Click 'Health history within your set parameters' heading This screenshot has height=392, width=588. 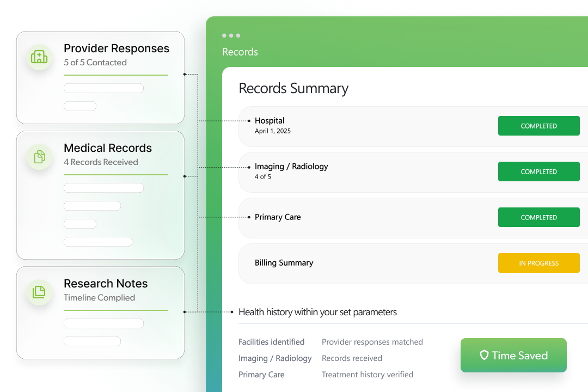(x=317, y=312)
